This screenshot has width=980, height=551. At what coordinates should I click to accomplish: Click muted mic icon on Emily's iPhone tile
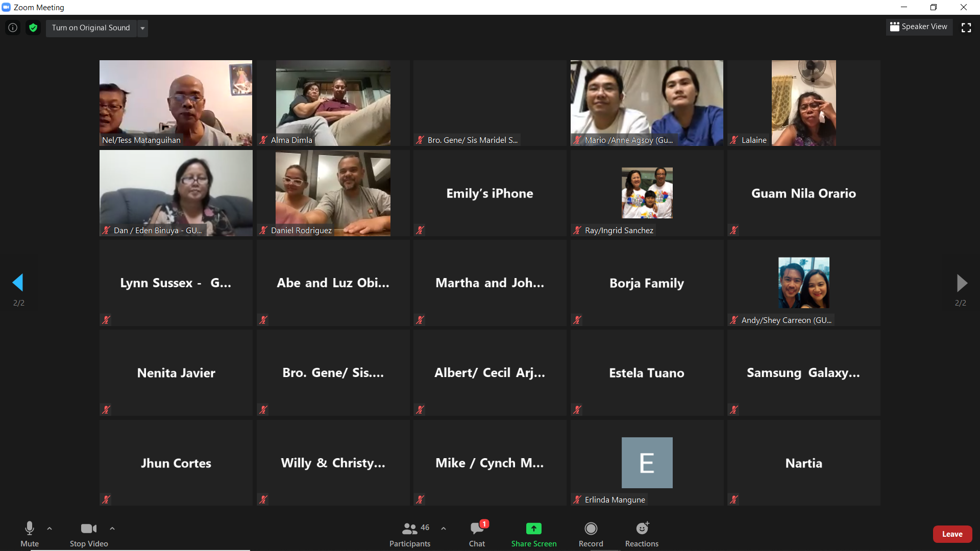(420, 230)
